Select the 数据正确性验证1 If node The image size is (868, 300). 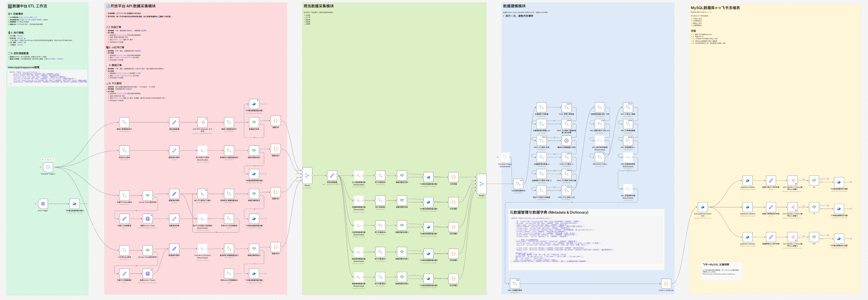click(x=254, y=151)
